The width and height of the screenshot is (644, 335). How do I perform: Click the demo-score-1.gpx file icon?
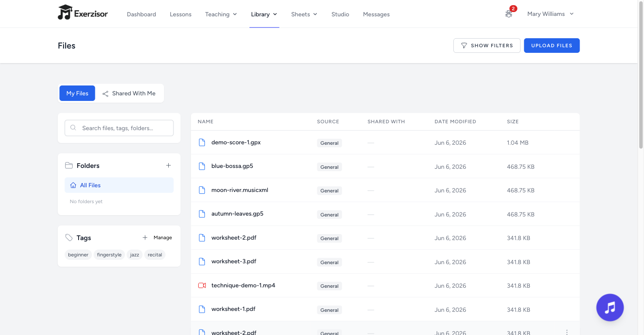[x=202, y=143]
